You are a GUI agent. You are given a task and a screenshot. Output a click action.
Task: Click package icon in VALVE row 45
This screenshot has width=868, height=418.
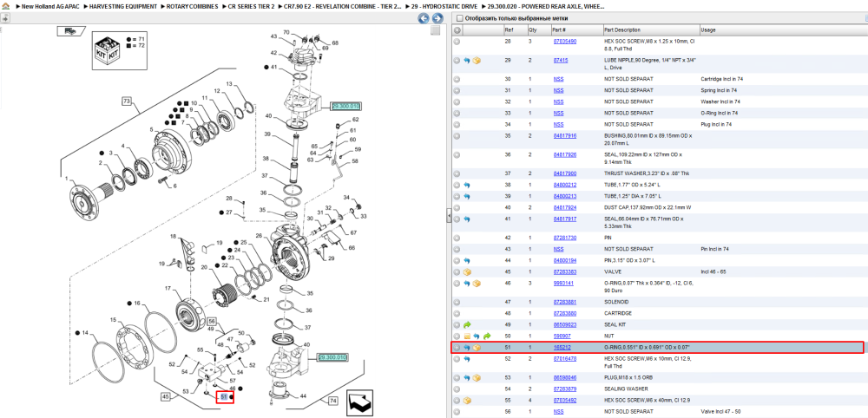click(467, 272)
